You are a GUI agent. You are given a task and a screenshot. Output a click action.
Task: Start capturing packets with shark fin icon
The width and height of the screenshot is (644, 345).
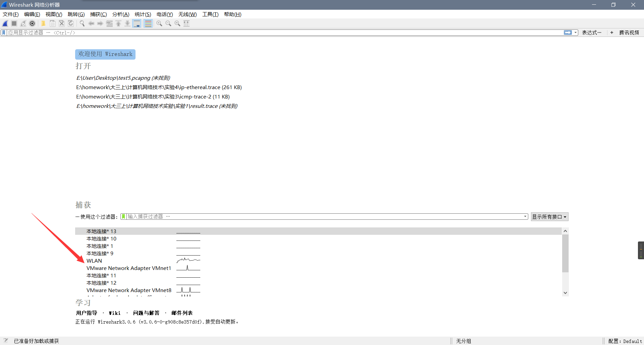[5, 23]
